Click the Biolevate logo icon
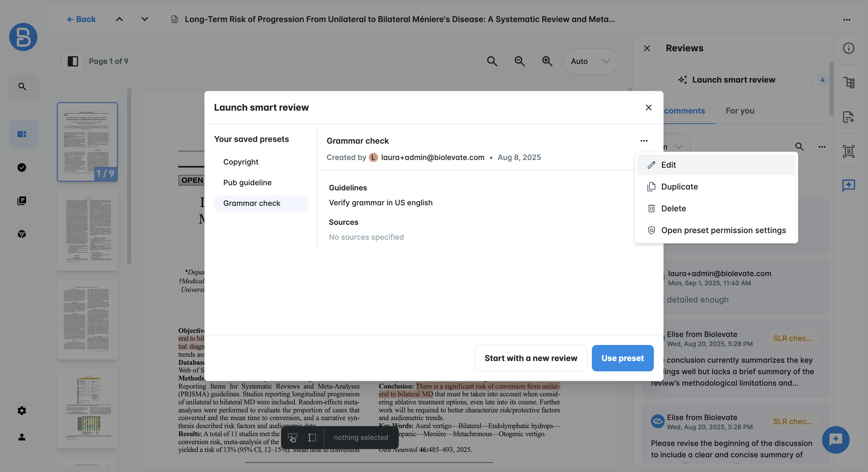Screen dimensions: 868x472 [x=23, y=37]
